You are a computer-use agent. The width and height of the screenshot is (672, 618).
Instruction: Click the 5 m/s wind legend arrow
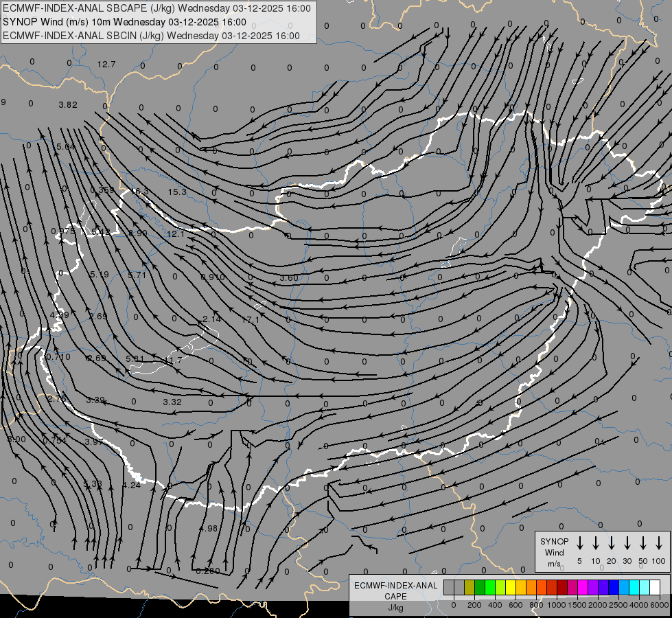pos(579,542)
